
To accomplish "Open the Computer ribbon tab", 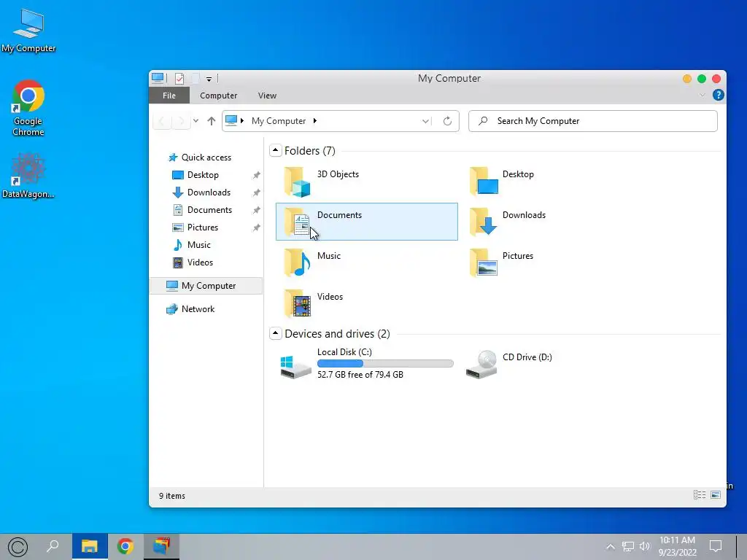I will tap(219, 96).
